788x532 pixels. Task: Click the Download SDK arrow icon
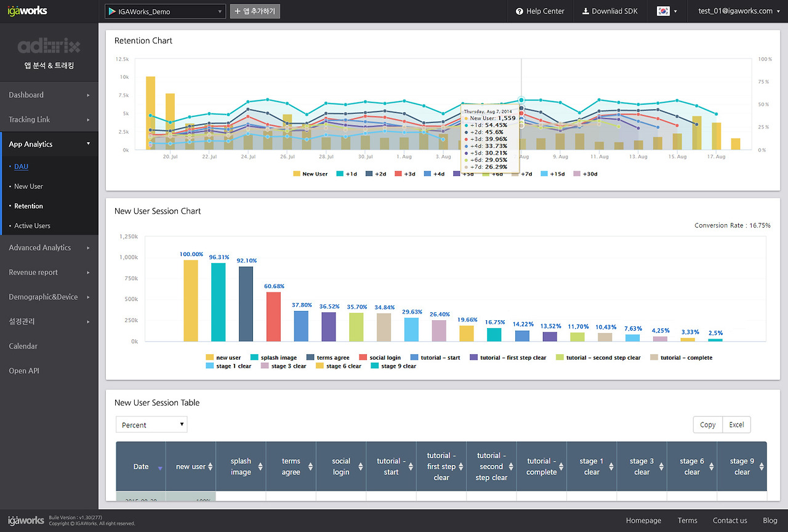tap(585, 11)
